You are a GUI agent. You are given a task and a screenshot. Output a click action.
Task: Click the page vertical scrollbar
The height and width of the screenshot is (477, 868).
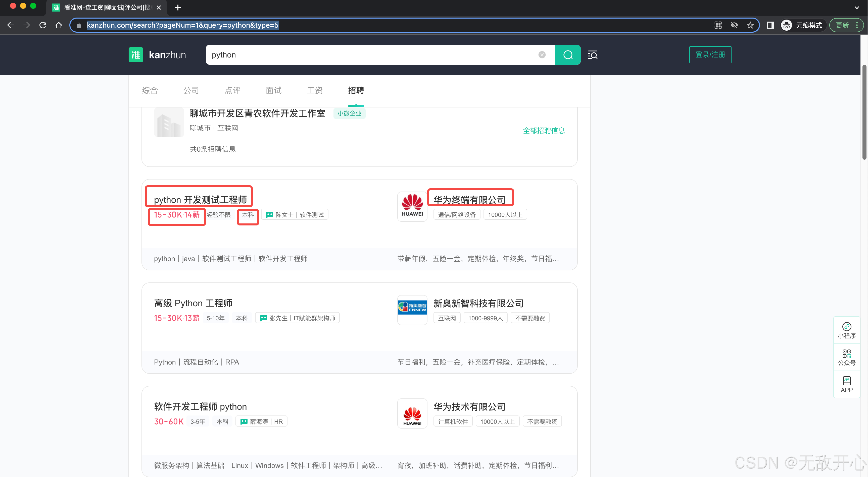[864, 112]
